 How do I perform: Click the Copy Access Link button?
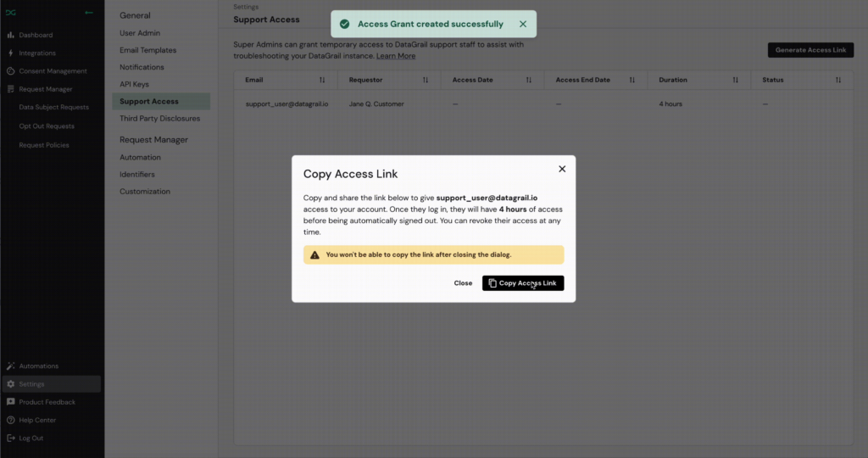tap(522, 283)
